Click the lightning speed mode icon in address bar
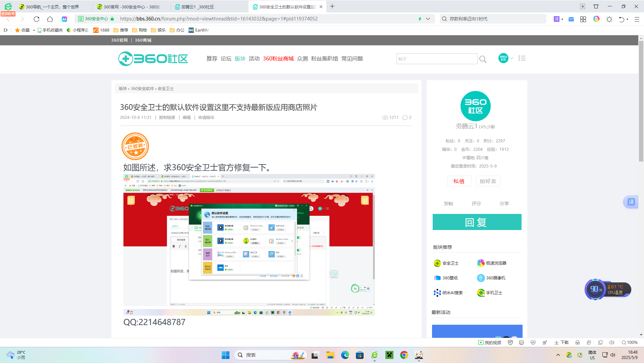The height and width of the screenshot is (363, 644). pos(420,19)
